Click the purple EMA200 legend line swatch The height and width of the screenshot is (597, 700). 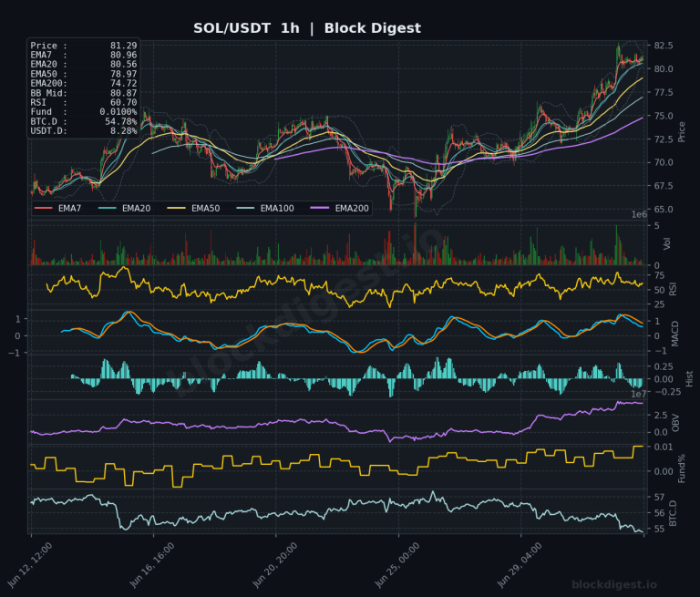320,208
